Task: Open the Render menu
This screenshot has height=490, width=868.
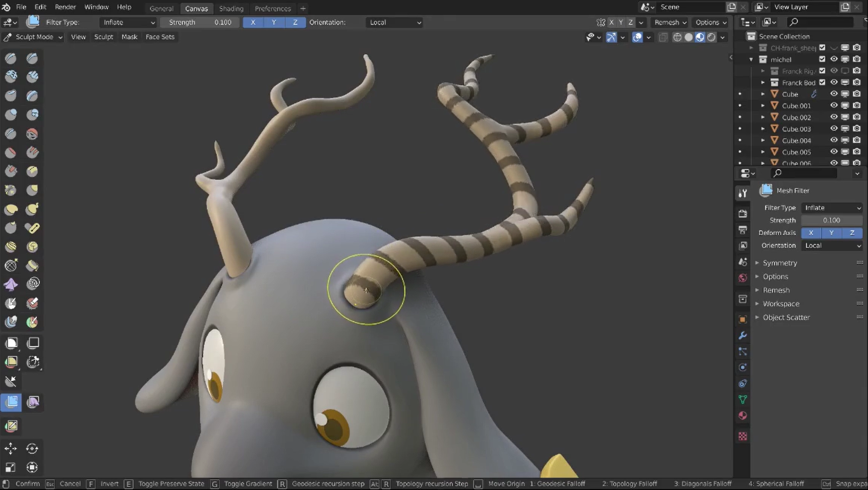Action: 65,7
